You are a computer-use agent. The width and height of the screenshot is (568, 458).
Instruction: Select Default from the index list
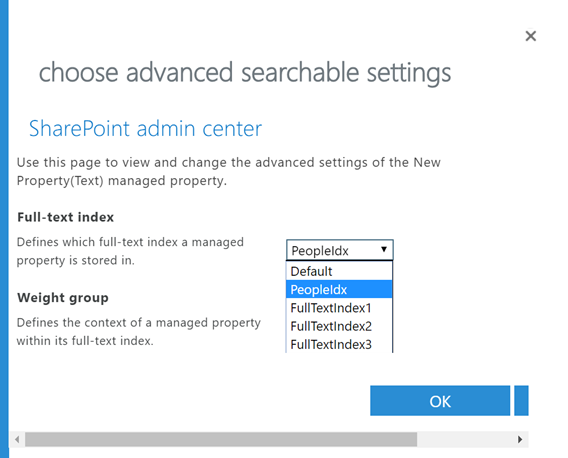pyautogui.click(x=339, y=271)
